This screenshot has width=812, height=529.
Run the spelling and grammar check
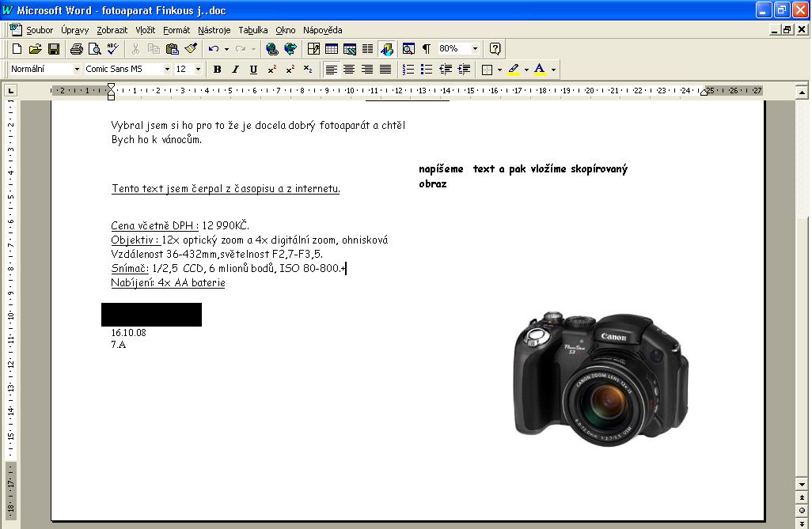(112, 49)
